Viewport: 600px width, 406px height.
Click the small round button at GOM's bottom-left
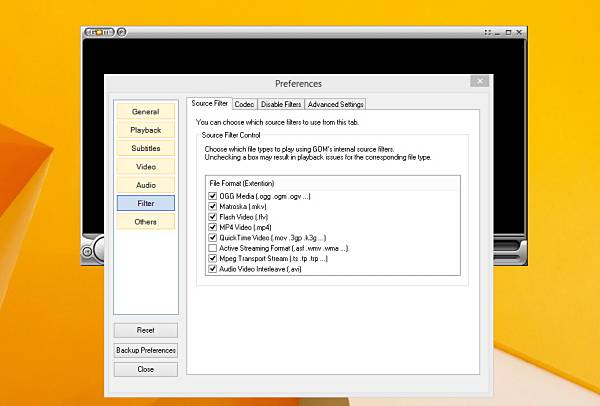click(x=87, y=251)
